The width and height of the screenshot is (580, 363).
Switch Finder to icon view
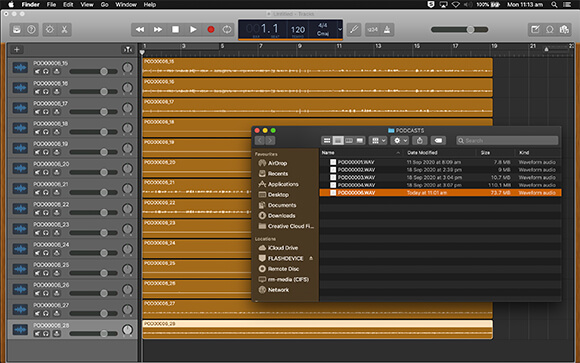[x=327, y=141]
